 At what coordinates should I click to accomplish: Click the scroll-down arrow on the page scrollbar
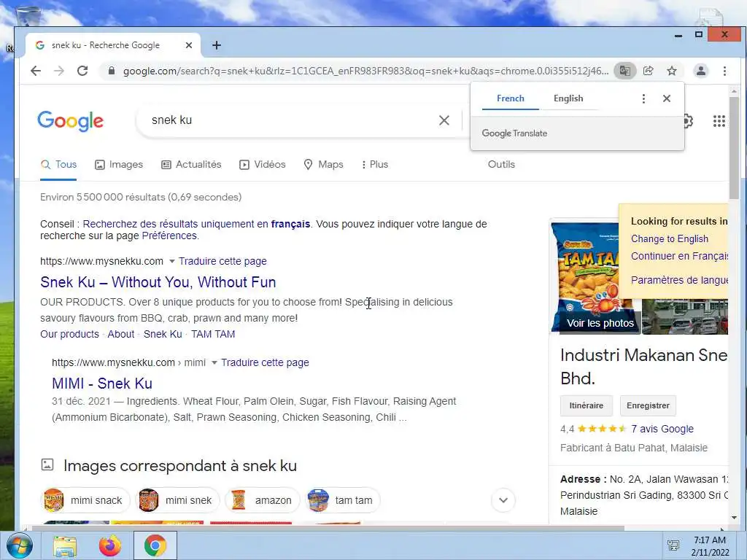[x=734, y=518]
